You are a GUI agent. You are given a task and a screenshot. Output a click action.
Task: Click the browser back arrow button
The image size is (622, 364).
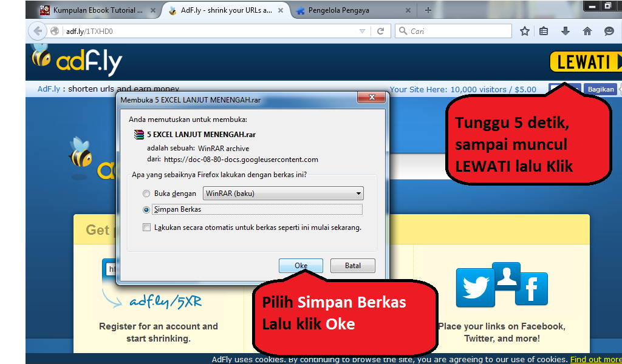pyautogui.click(x=37, y=31)
